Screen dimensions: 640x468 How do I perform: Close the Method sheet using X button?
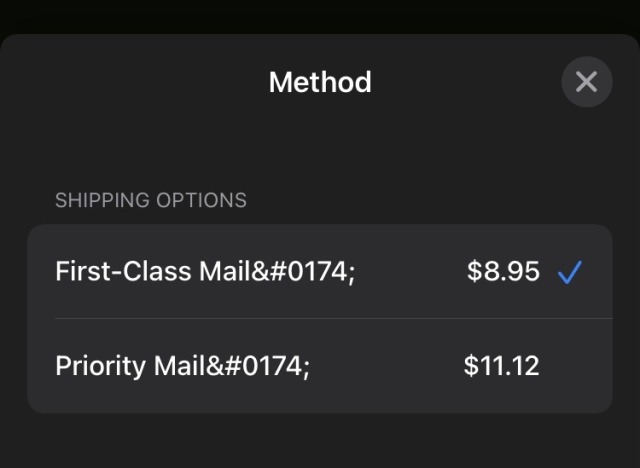coord(586,82)
